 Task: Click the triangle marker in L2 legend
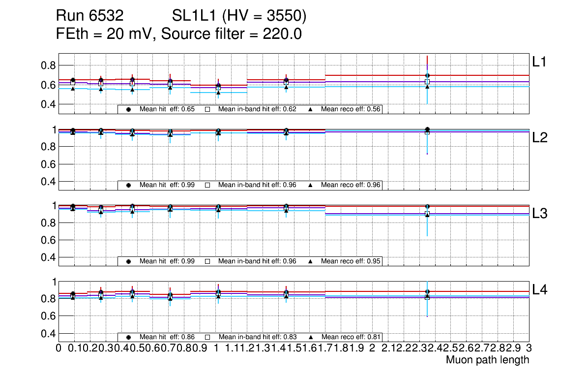point(311,185)
